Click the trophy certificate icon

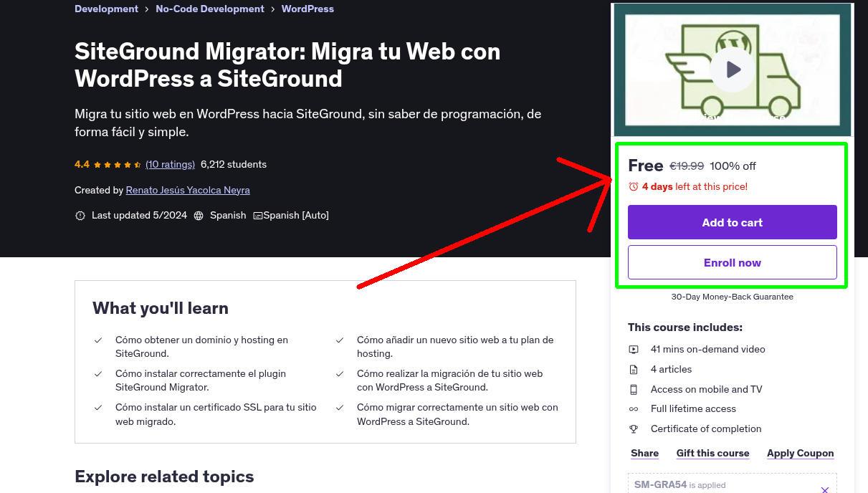click(x=634, y=429)
